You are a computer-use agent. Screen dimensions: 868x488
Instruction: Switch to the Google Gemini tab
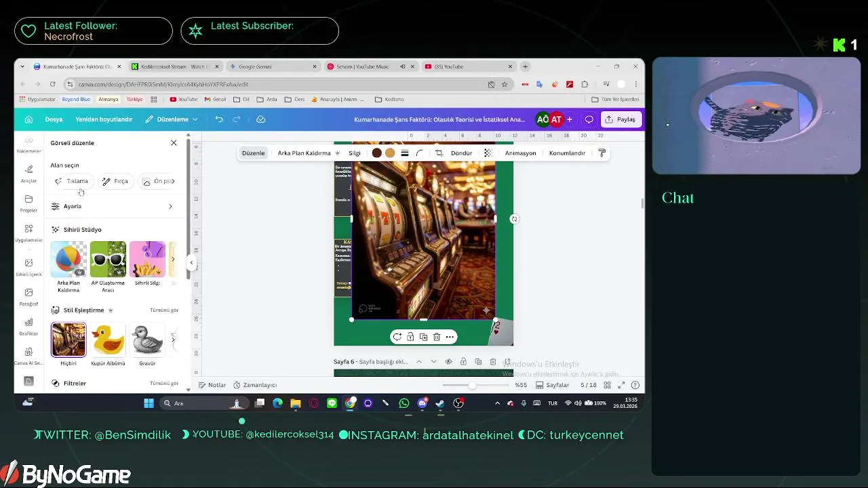coord(273,66)
